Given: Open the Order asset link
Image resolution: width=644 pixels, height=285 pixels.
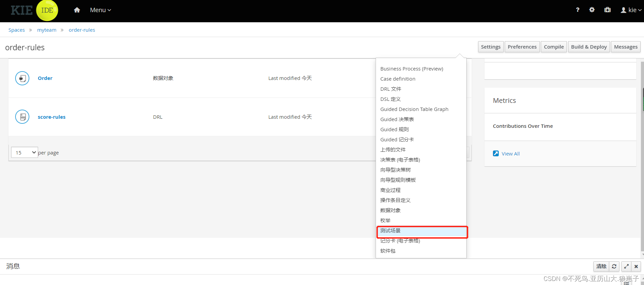Looking at the screenshot, I should click(x=45, y=78).
